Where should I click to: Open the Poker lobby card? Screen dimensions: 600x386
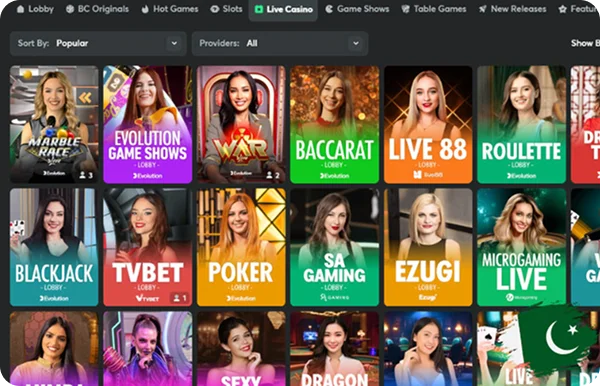[241, 247]
